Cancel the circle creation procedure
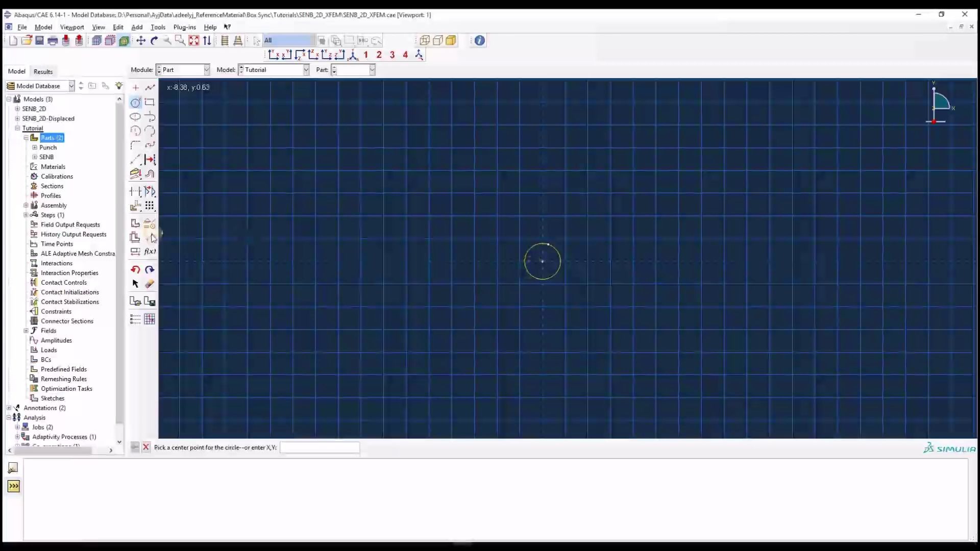The height and width of the screenshot is (551, 980). click(146, 447)
